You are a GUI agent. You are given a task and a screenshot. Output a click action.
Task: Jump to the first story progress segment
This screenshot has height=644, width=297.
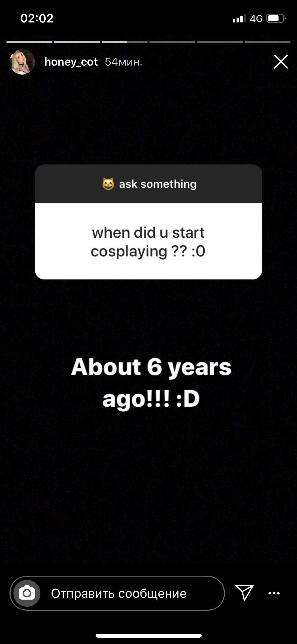pyautogui.click(x=29, y=42)
